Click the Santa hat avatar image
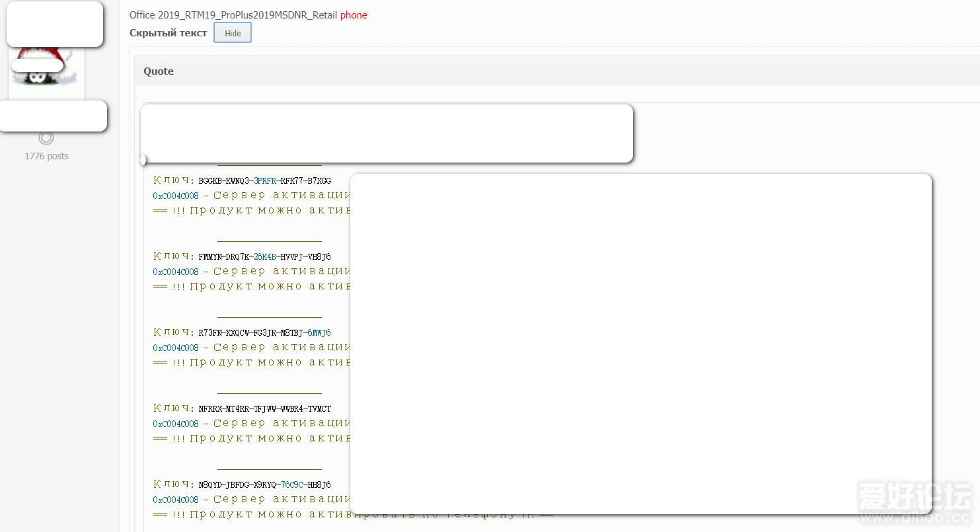Image resolution: width=980 pixels, height=532 pixels. pos(47,72)
